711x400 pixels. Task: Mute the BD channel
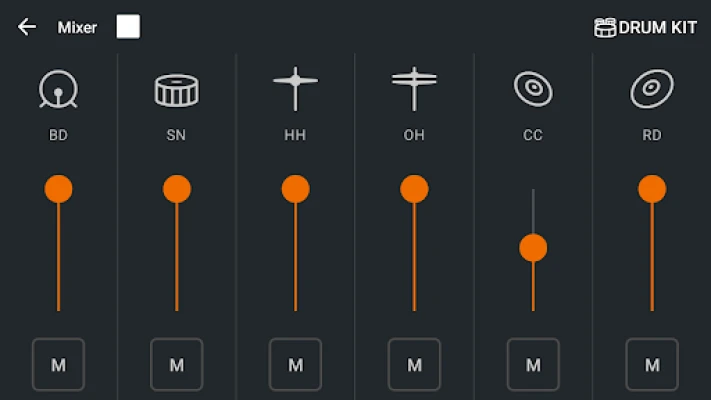pos(58,365)
